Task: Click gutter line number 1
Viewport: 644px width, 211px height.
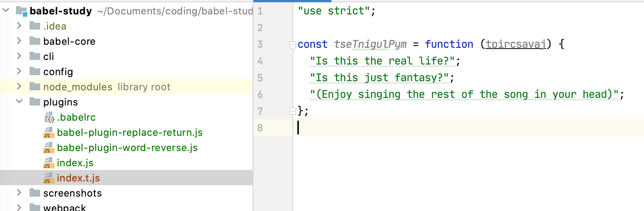Action: [x=260, y=11]
